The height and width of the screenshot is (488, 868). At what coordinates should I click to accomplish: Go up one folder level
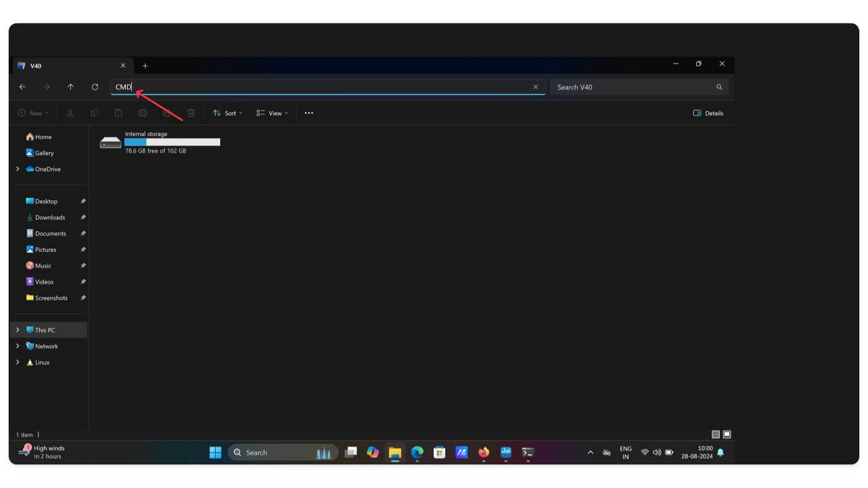(71, 87)
